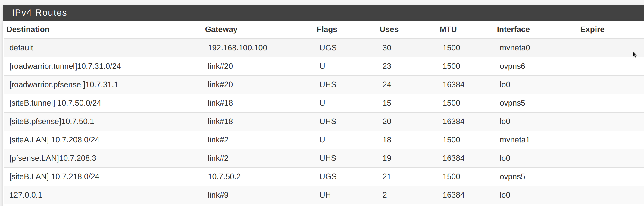
Task: Select the 127.0.0.1 loopback destination
Action: click(26, 195)
